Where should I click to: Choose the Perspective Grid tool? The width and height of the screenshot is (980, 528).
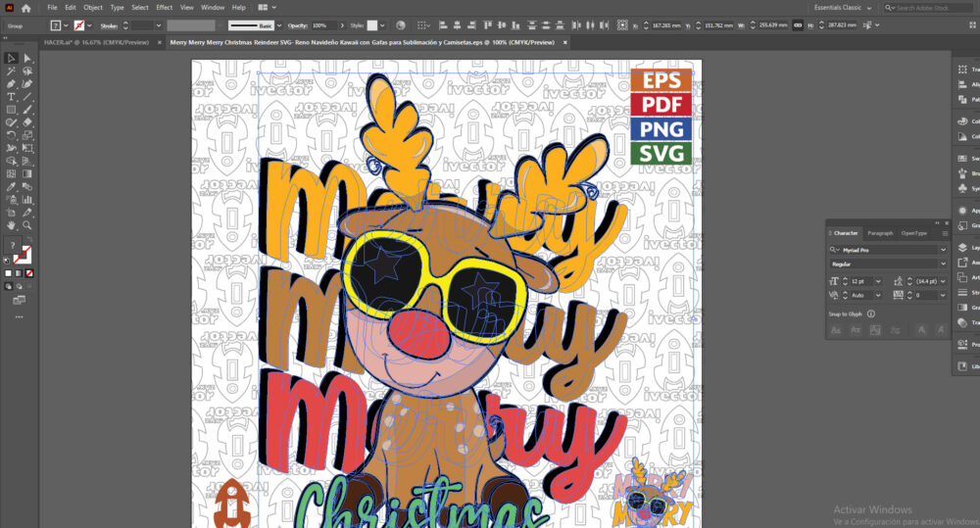pyautogui.click(x=27, y=161)
